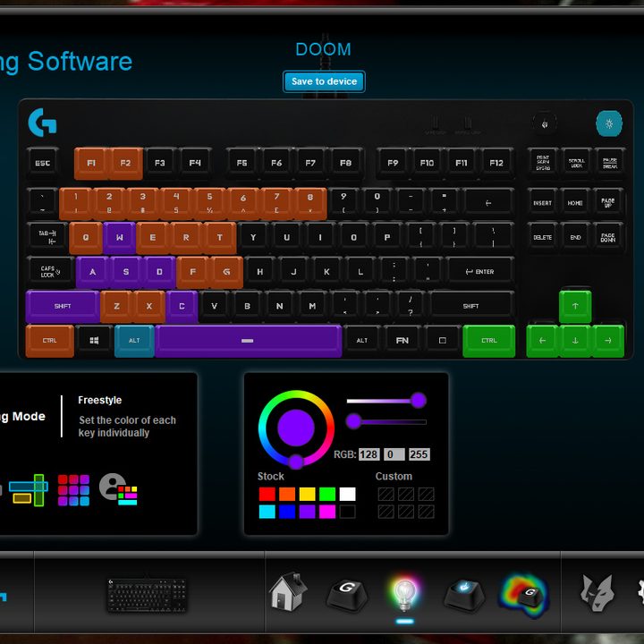
Task: Select the green up arrow key
Action: pyautogui.click(x=575, y=307)
